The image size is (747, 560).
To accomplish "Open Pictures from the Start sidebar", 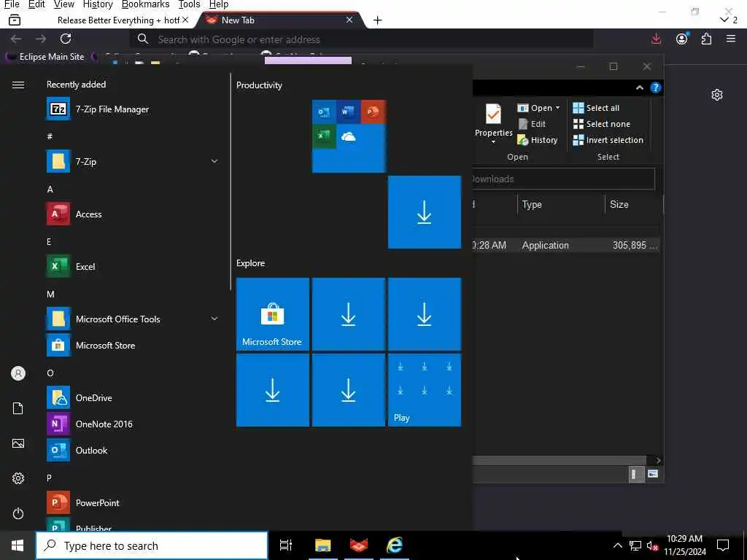I will coord(18,443).
